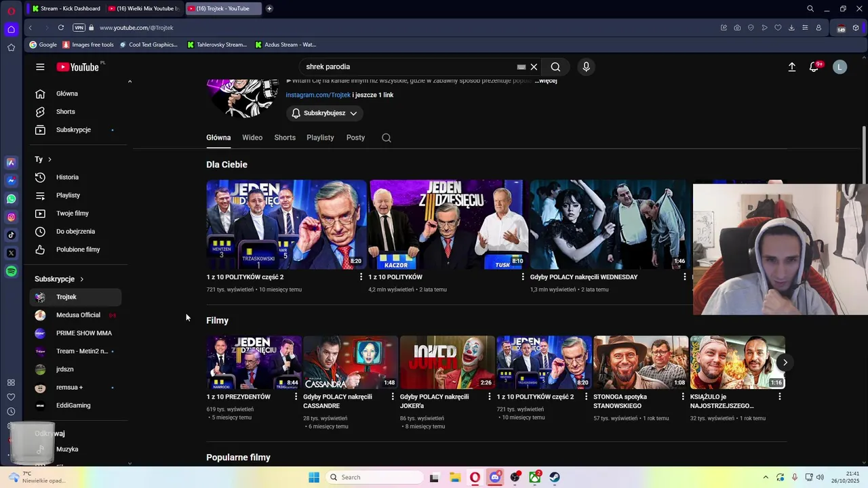Open the Windows Start button

pos(313,477)
